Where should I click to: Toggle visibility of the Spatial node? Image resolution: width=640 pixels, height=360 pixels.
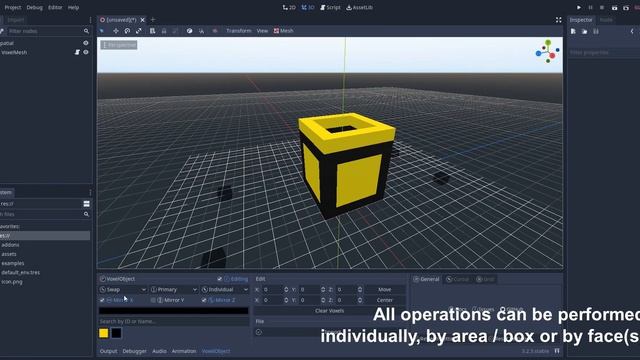coord(86,43)
